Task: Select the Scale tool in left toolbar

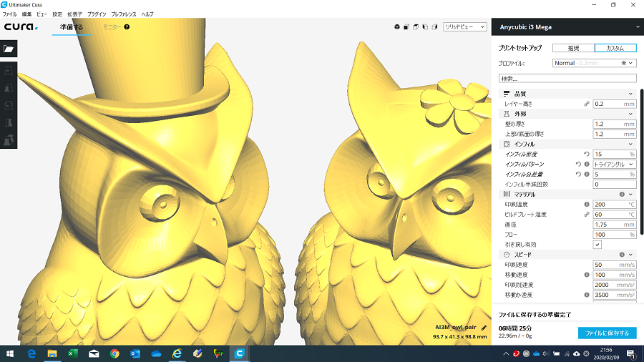Action: click(x=9, y=88)
